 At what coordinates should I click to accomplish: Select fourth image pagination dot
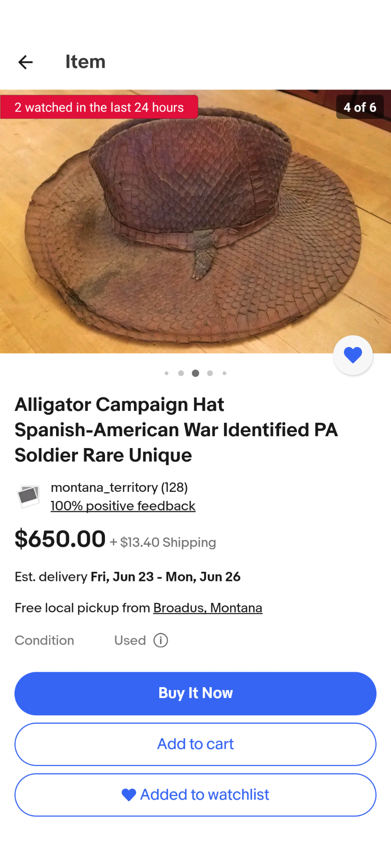(210, 373)
